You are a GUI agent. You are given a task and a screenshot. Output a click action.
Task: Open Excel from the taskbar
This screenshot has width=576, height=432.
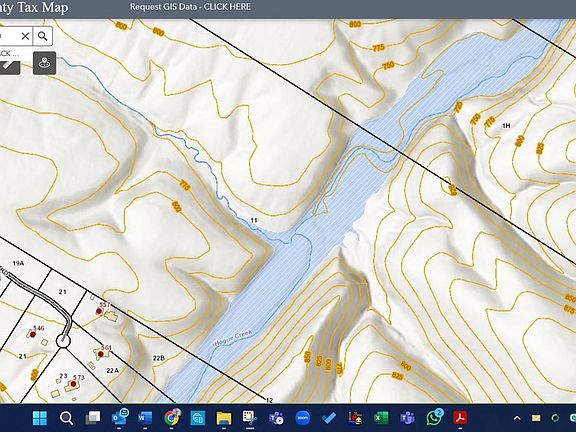pos(381,418)
